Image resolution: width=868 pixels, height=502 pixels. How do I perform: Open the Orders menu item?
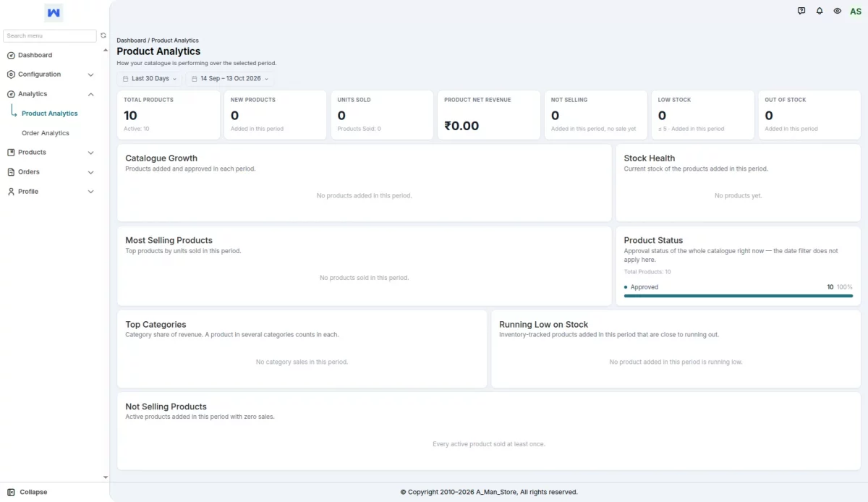point(51,172)
